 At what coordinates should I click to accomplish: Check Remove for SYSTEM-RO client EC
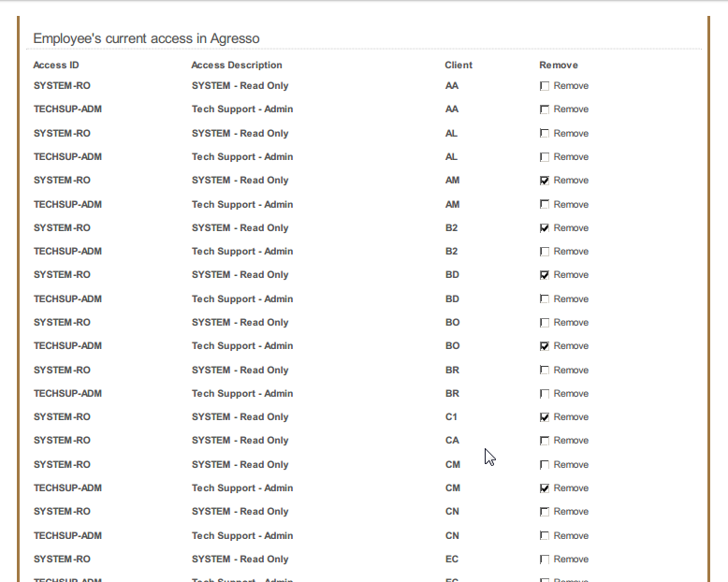coord(545,560)
